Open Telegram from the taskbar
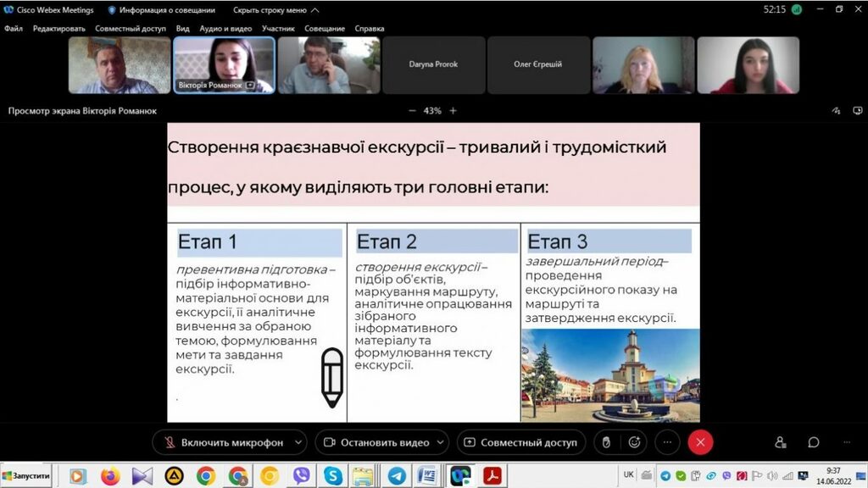 click(x=396, y=476)
